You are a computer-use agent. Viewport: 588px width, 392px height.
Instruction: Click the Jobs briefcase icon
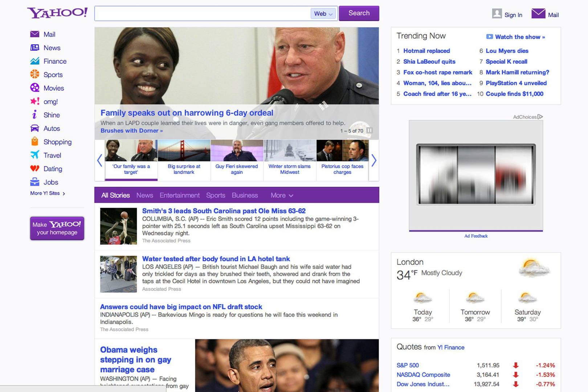pos(34,181)
